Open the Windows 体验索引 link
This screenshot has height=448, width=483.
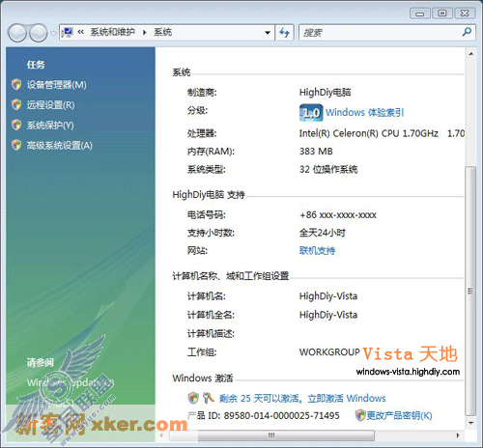(x=364, y=113)
